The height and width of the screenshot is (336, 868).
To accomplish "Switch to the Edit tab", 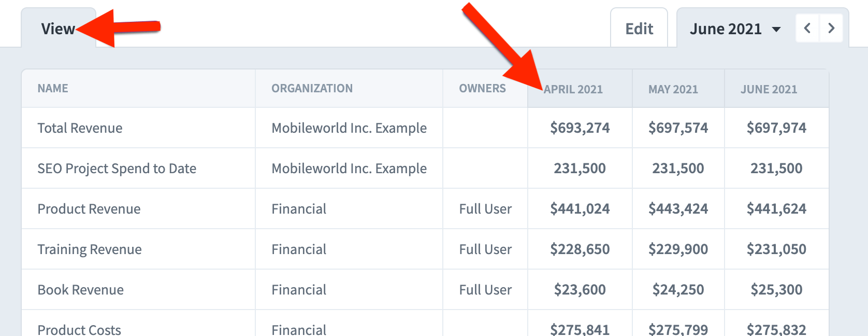I will 639,29.
